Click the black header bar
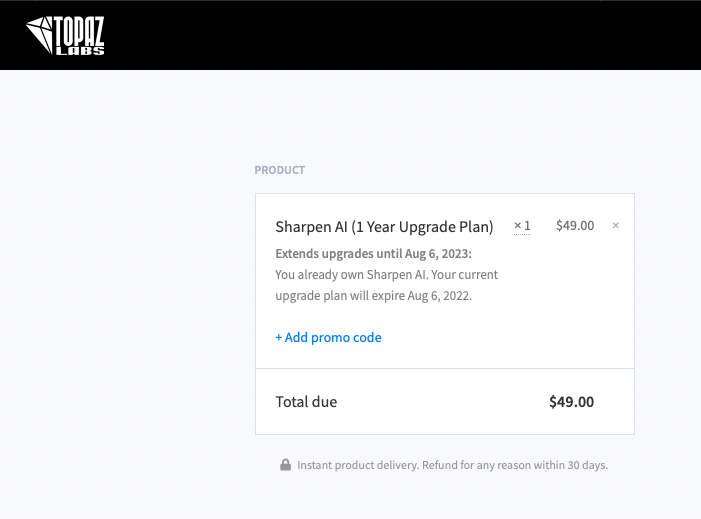This screenshot has width=701, height=519. (x=400, y=35)
